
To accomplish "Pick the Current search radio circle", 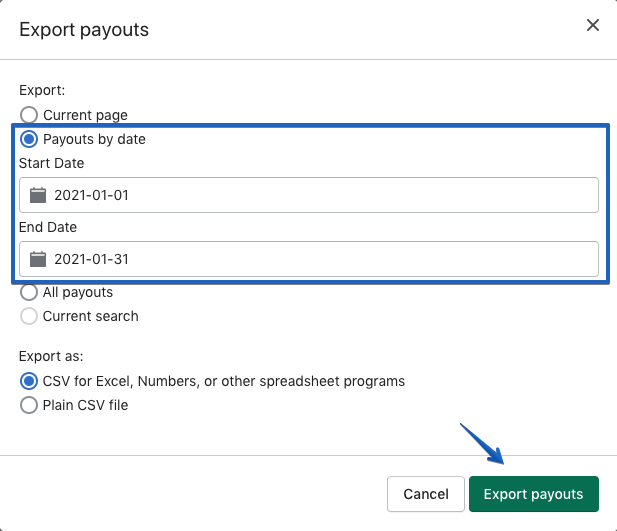I will click(x=29, y=316).
